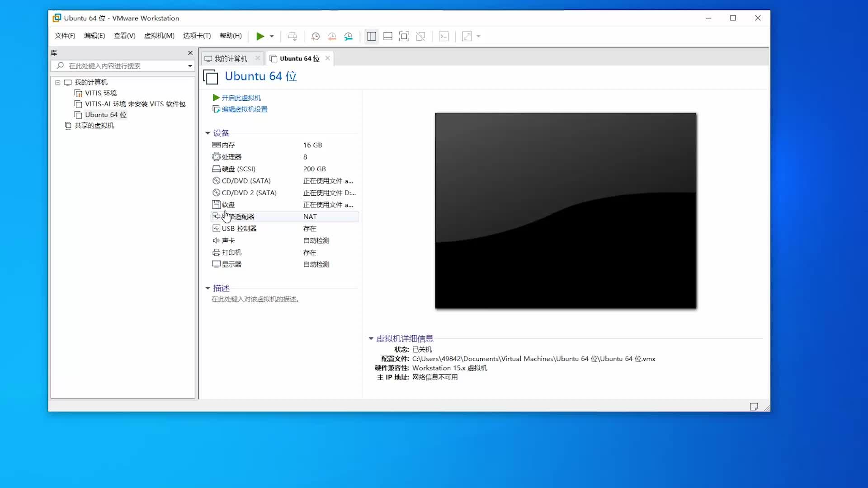Close the 我的计算机 tab

click(258, 58)
